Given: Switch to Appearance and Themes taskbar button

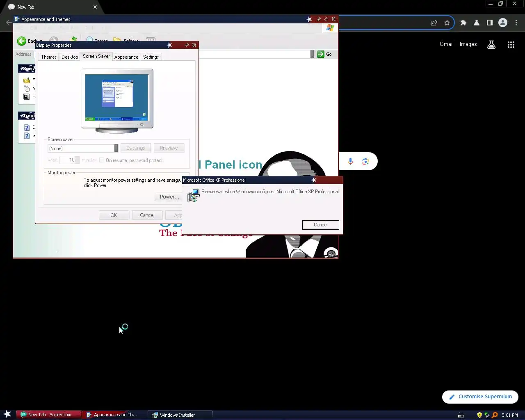Looking at the screenshot, I should [114, 415].
